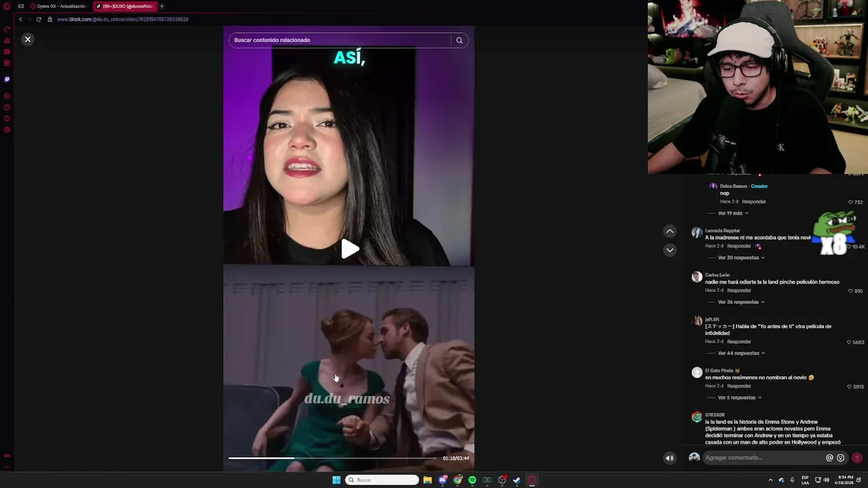
Task: Open Steam from the taskbar
Action: 517,480
